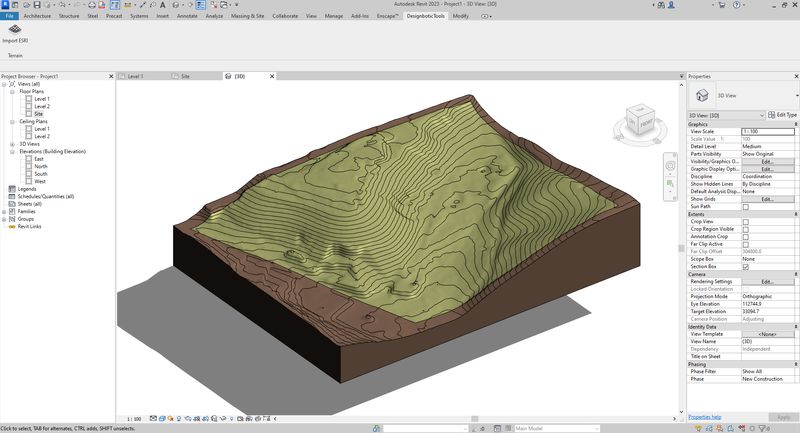
Task: Click the ViewCube navigation widget
Action: click(x=639, y=123)
